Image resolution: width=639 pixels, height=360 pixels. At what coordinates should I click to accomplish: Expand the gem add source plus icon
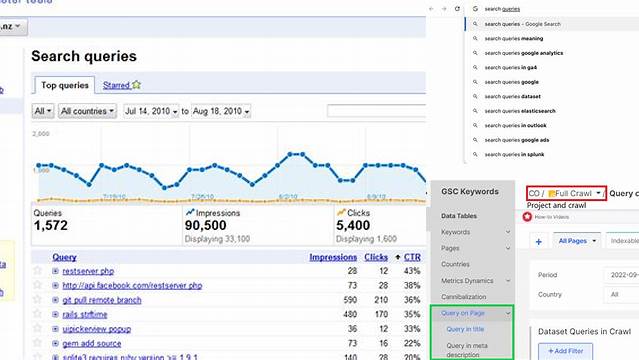tap(55, 343)
